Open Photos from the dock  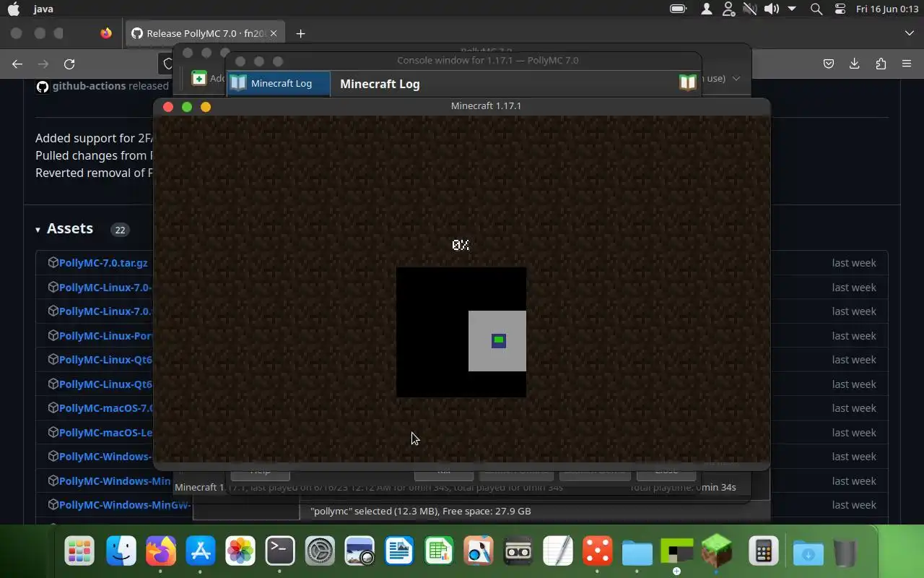coord(240,553)
